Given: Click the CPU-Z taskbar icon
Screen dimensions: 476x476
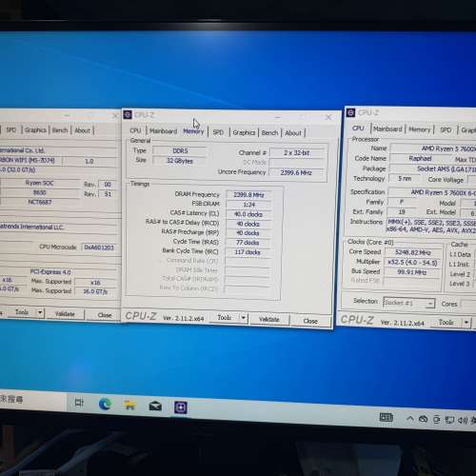Looking at the screenshot, I should tap(180, 407).
